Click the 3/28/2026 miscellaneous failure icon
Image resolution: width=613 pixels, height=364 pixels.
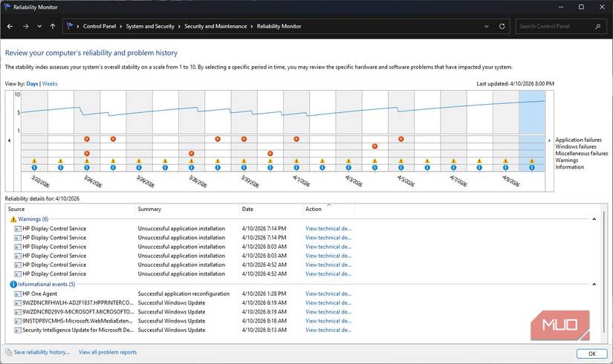(x=191, y=153)
